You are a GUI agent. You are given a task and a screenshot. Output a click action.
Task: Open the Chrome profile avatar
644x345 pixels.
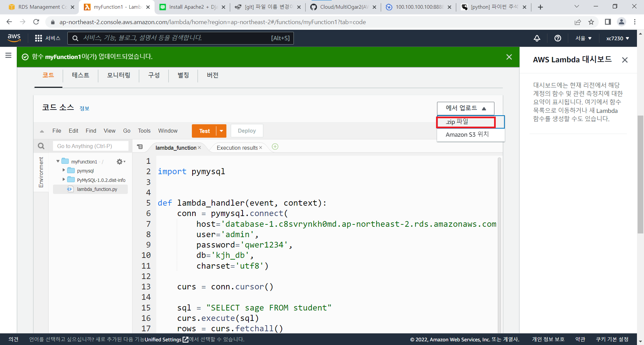point(621,22)
